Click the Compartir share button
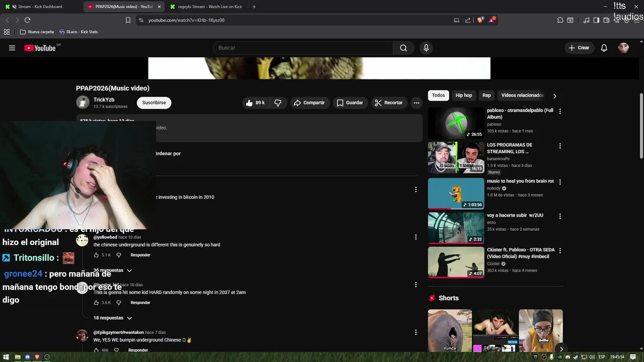 click(x=309, y=103)
